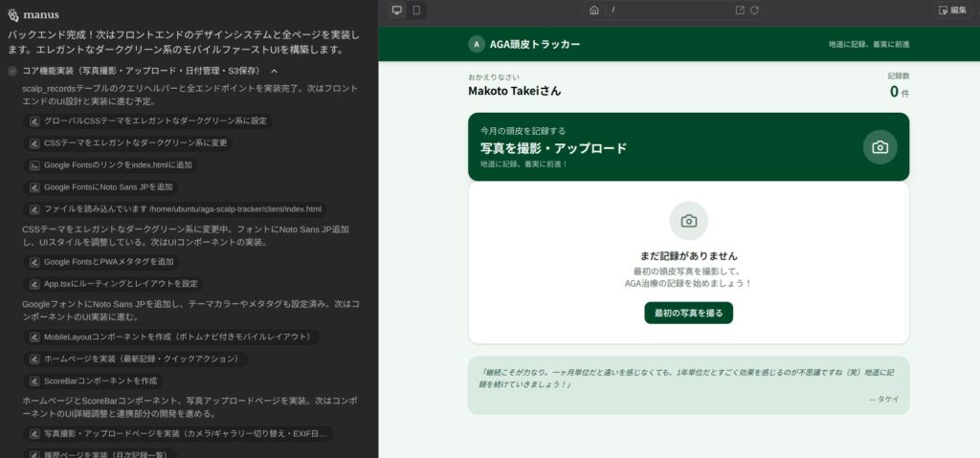Click the preview URL path field
980x458 pixels.
(670, 10)
